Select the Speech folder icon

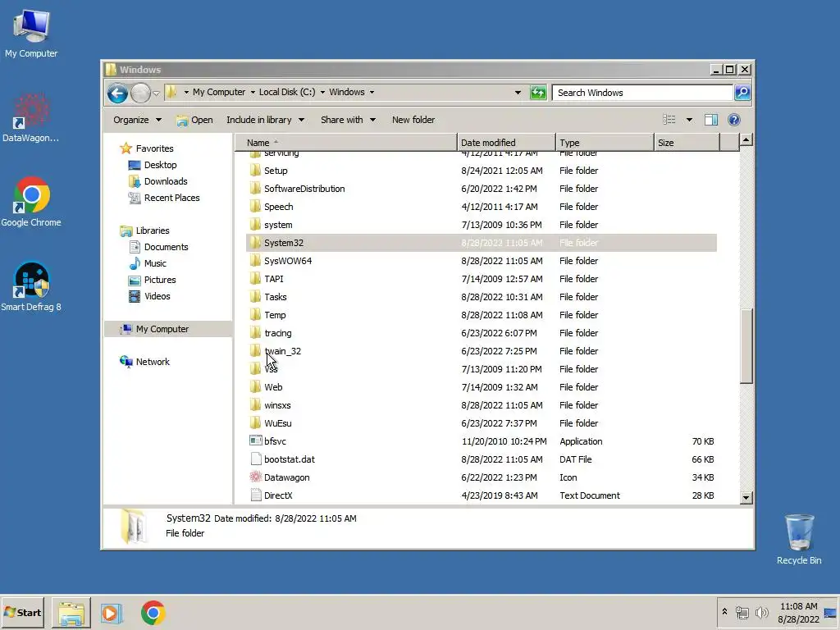pos(256,207)
